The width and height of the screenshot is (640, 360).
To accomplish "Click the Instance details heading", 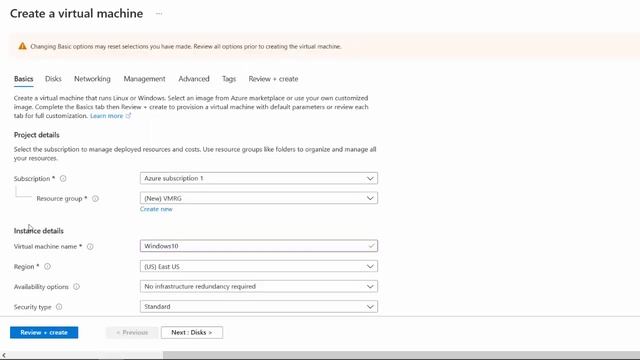I will point(39,231).
